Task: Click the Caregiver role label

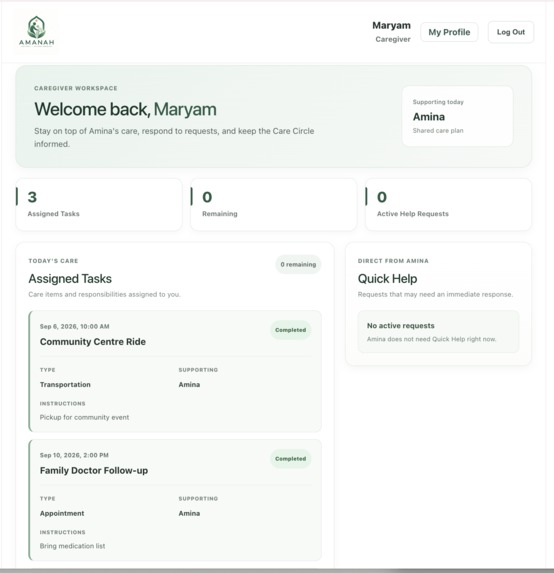Action: coord(393,39)
